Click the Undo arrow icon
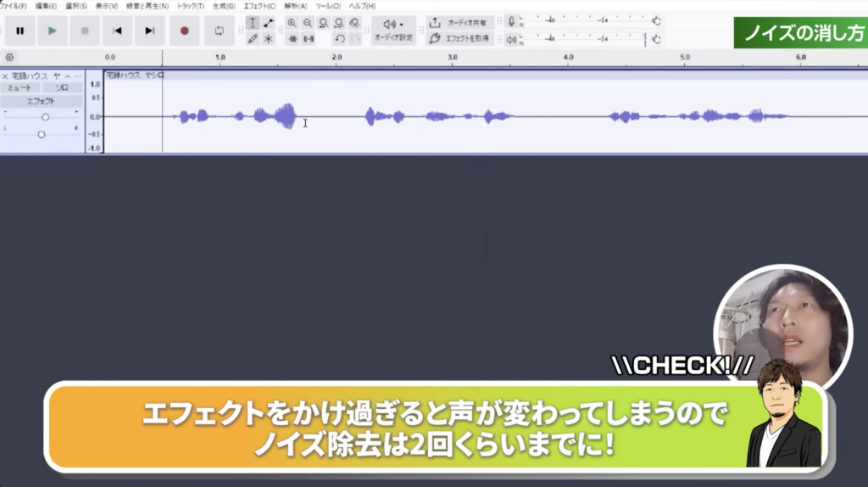The image size is (868, 487). point(339,39)
